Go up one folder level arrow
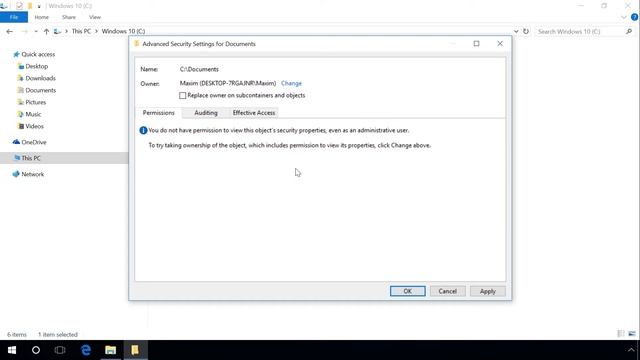The width and height of the screenshot is (640, 360). pyautogui.click(x=46, y=31)
